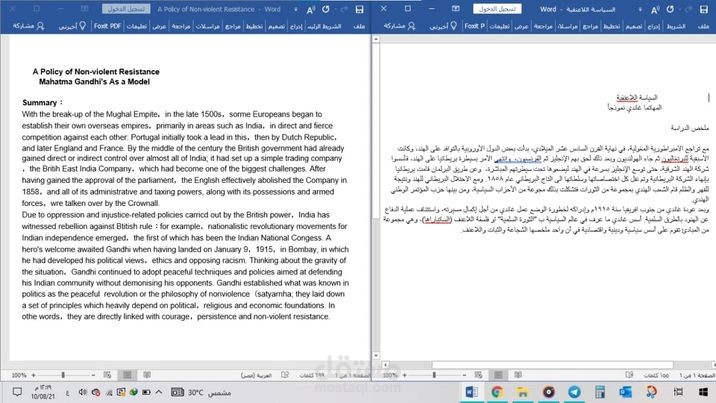Click 100% zoom level in English window
This screenshot has height=403, width=716.
tap(19, 375)
